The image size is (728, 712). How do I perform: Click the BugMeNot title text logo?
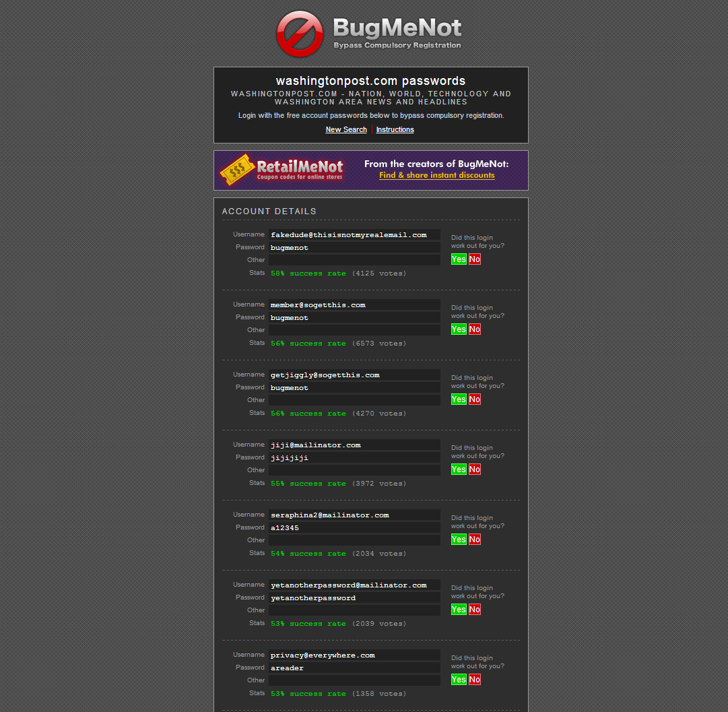click(x=397, y=28)
